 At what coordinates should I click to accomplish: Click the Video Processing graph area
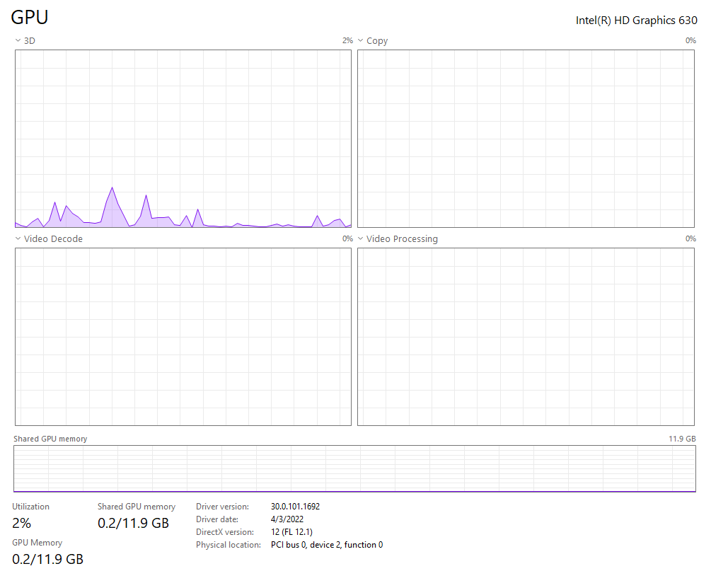coord(526,337)
